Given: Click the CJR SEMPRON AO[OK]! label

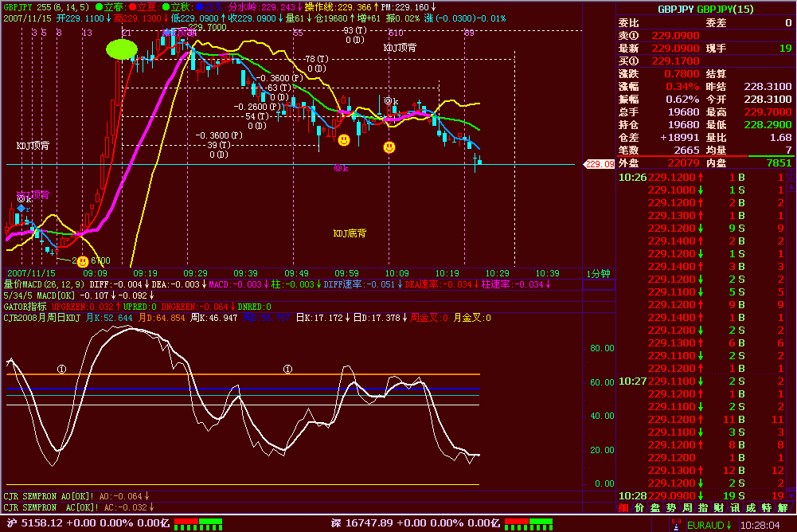Looking at the screenshot, I should tap(49, 496).
